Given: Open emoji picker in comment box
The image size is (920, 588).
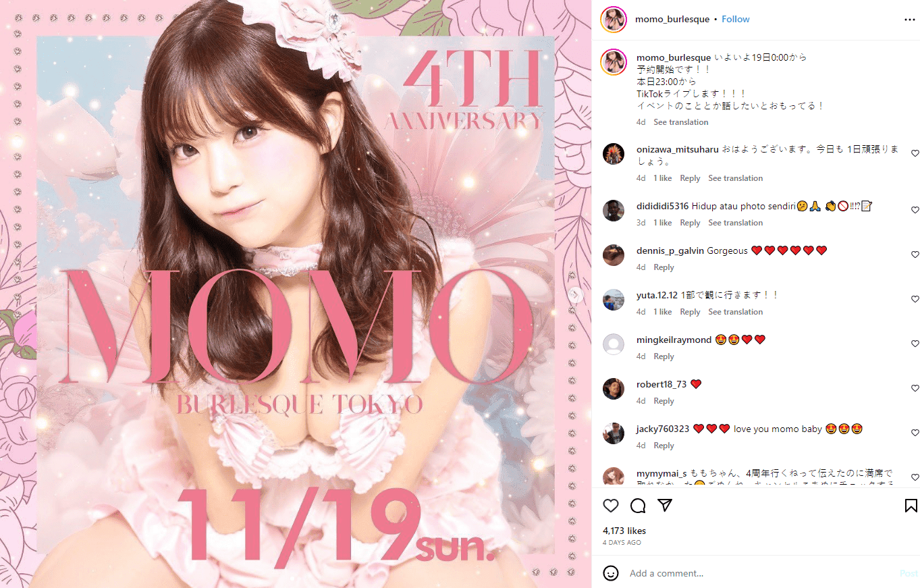Looking at the screenshot, I should pos(611,573).
